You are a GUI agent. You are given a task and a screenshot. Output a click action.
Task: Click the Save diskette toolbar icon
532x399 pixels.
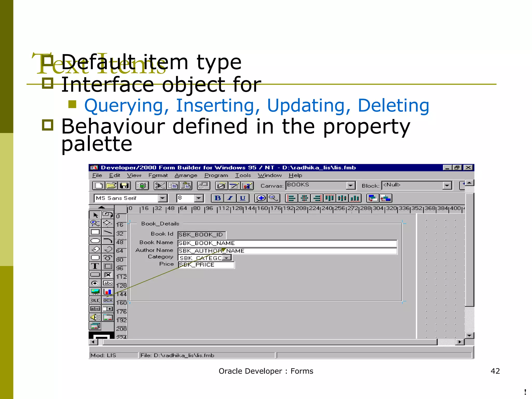click(124, 185)
